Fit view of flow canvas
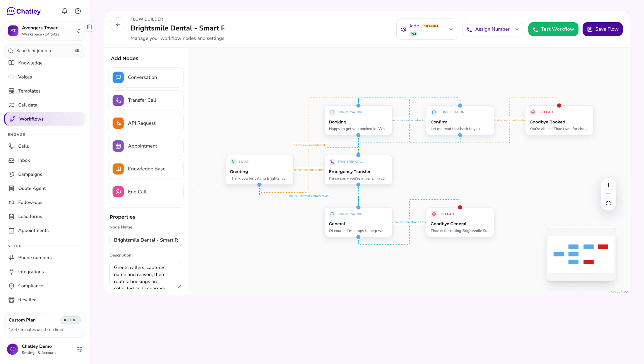Image resolution: width=644 pixels, height=364 pixels. coord(608,203)
